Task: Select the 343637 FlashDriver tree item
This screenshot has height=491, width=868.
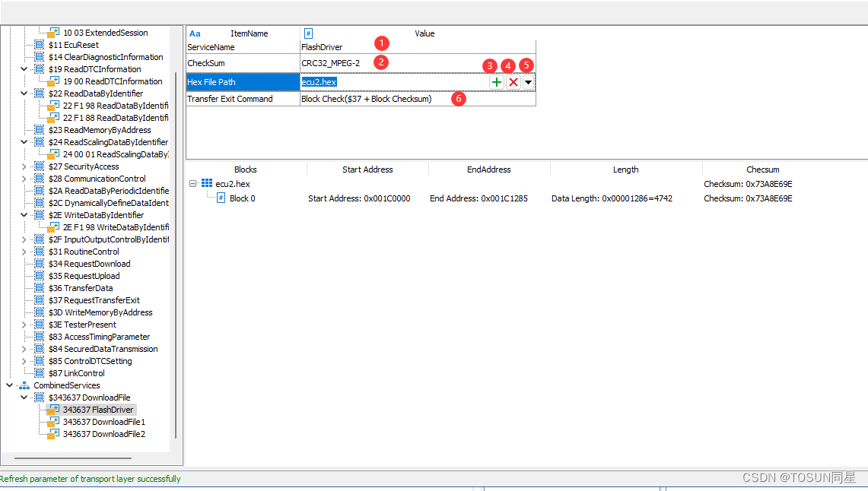Action: pos(98,410)
